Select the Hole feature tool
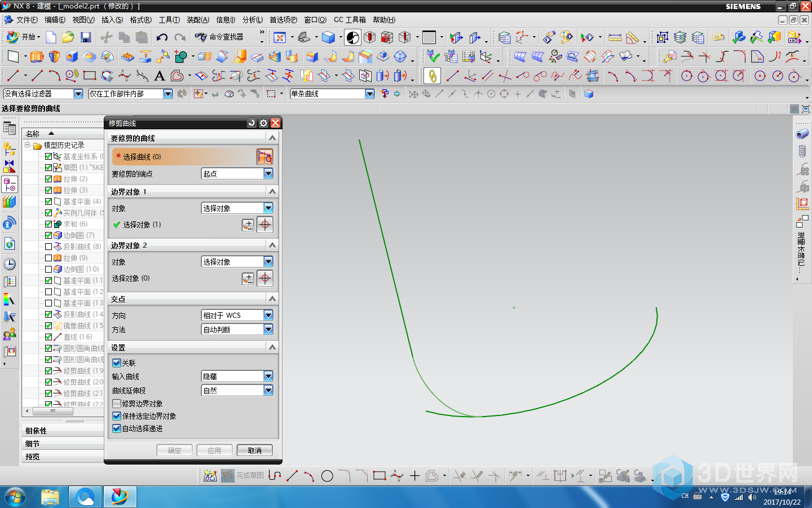The image size is (812, 508). tap(72, 56)
